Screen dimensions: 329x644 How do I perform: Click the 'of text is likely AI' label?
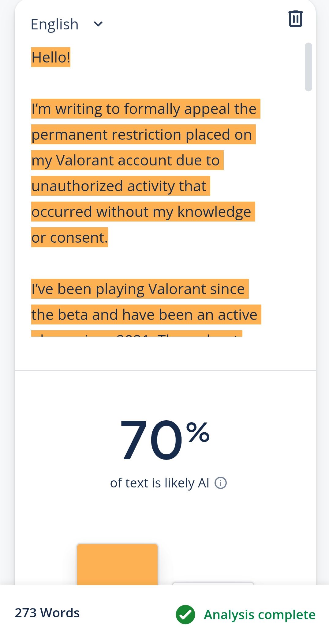pyautogui.click(x=159, y=483)
